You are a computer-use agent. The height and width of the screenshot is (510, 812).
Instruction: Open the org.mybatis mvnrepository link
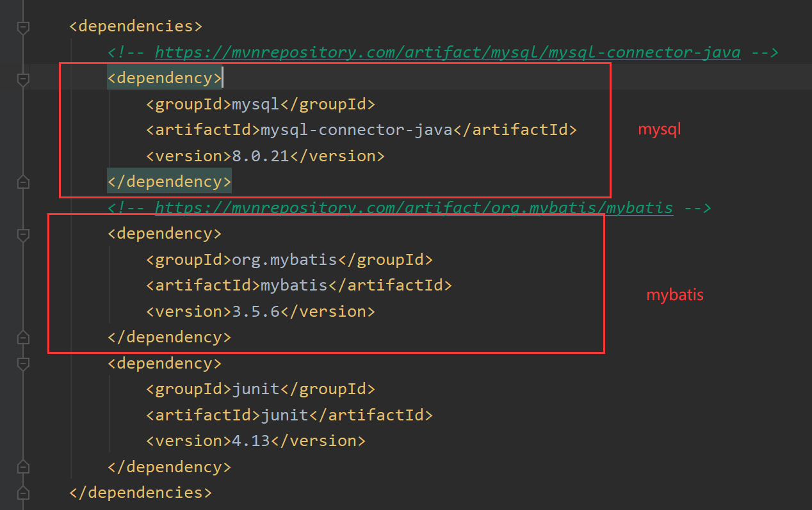tap(414, 207)
